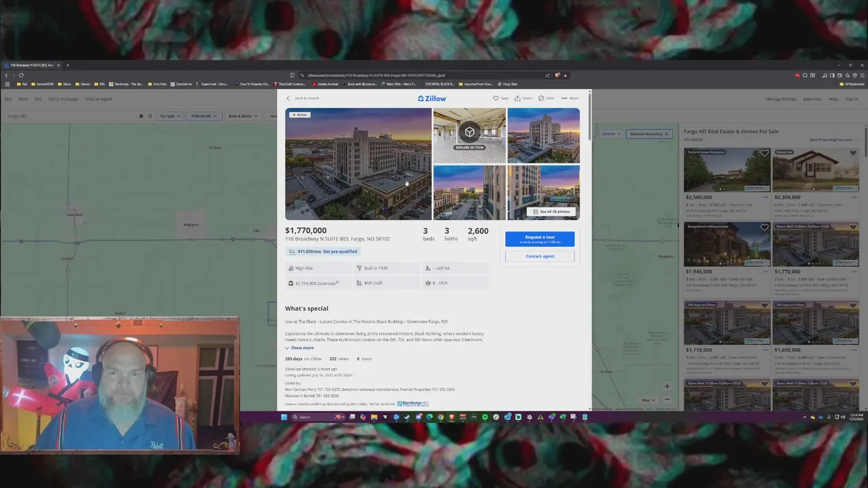Open a new browser tab with plus icon

coord(67,65)
